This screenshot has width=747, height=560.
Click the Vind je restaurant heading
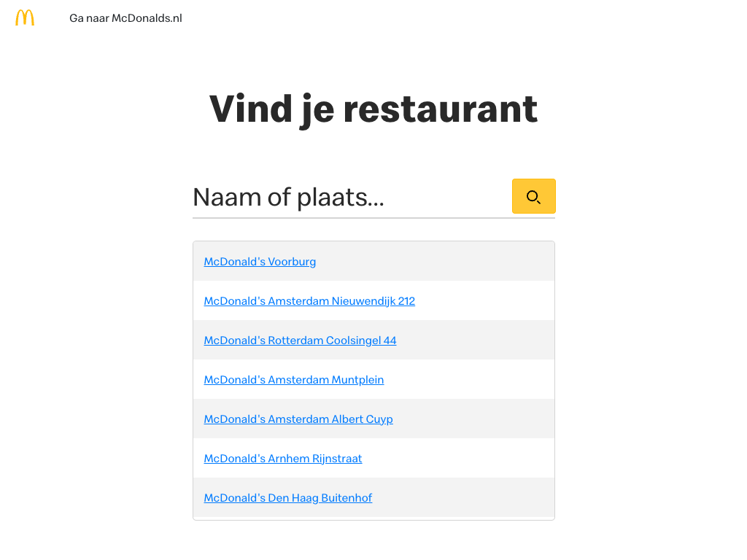tap(373, 109)
